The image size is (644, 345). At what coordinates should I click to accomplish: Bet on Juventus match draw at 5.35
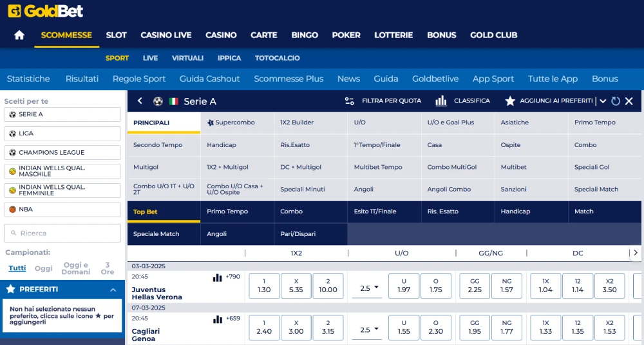296,286
